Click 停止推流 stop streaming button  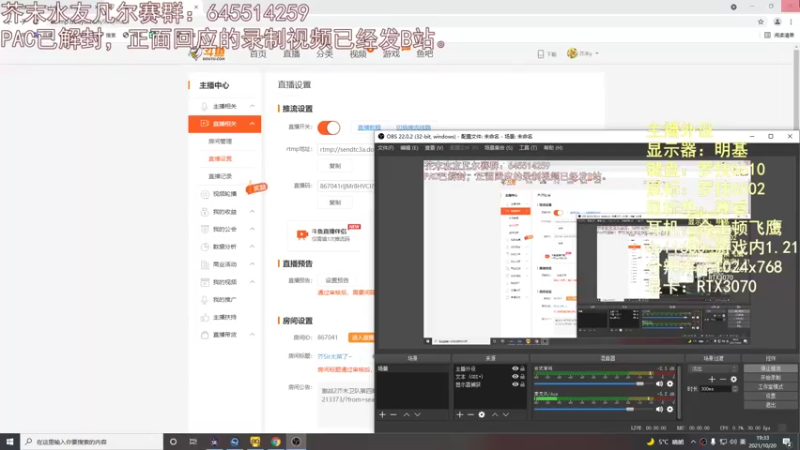[770, 368]
